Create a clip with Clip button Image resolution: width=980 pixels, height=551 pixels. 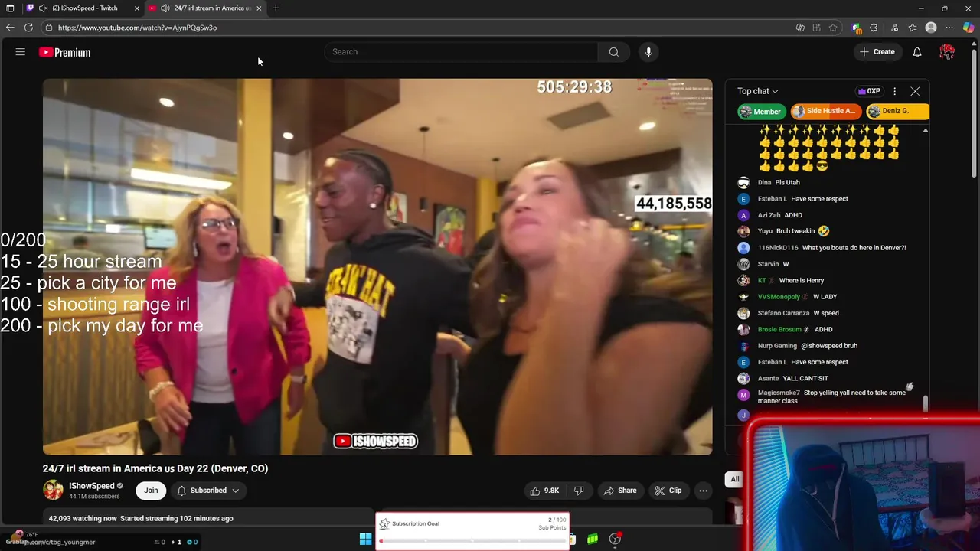(x=668, y=491)
